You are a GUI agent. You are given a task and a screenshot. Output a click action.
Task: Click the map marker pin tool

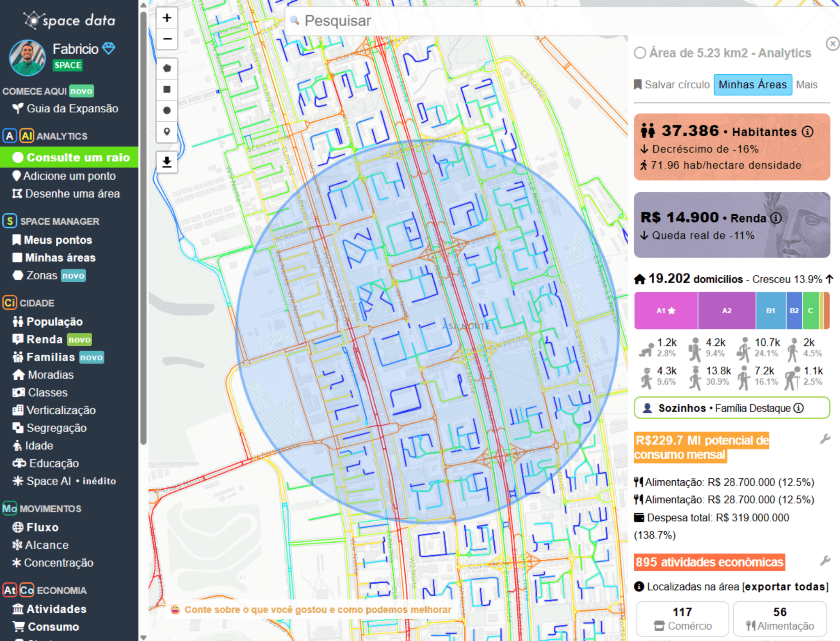click(x=167, y=132)
